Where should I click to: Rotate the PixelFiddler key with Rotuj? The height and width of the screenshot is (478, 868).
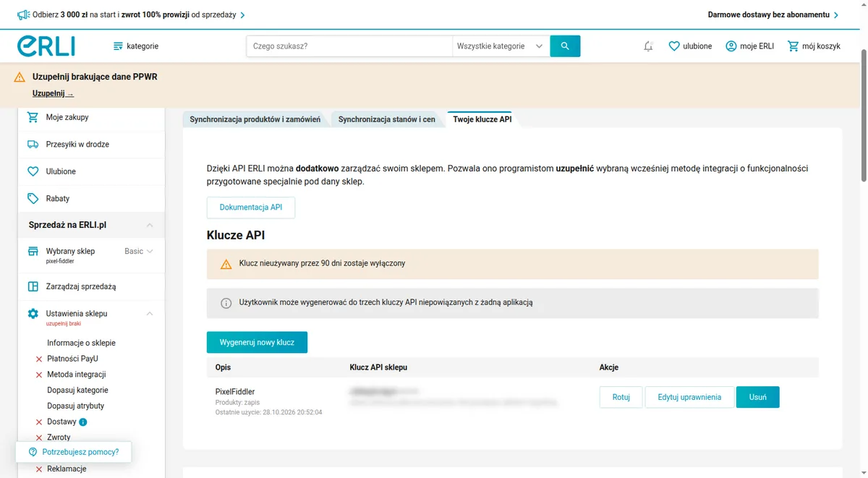[621, 397]
